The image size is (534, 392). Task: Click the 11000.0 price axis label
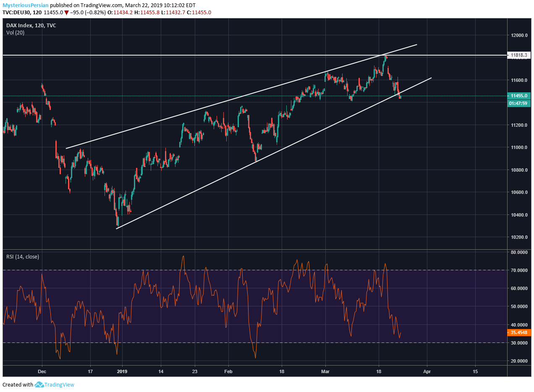pos(519,147)
